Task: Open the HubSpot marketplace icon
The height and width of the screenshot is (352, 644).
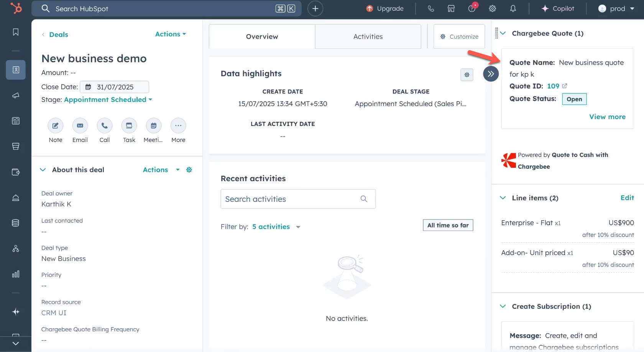Action: [x=451, y=8]
